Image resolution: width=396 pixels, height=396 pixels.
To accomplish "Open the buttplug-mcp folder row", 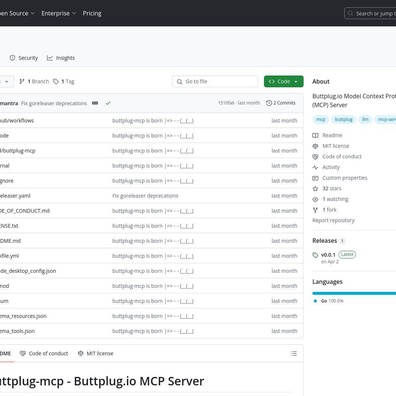I will (17, 151).
